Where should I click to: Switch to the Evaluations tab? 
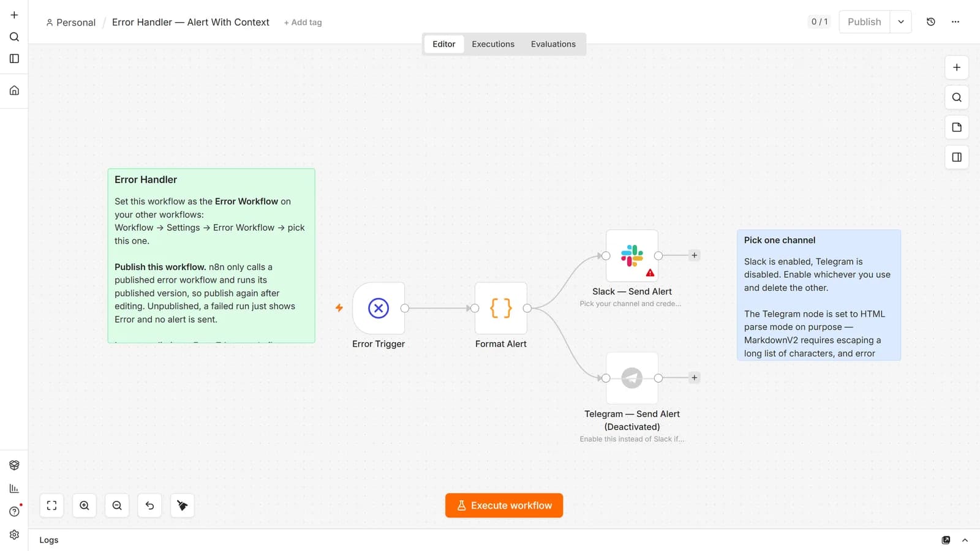click(x=553, y=44)
